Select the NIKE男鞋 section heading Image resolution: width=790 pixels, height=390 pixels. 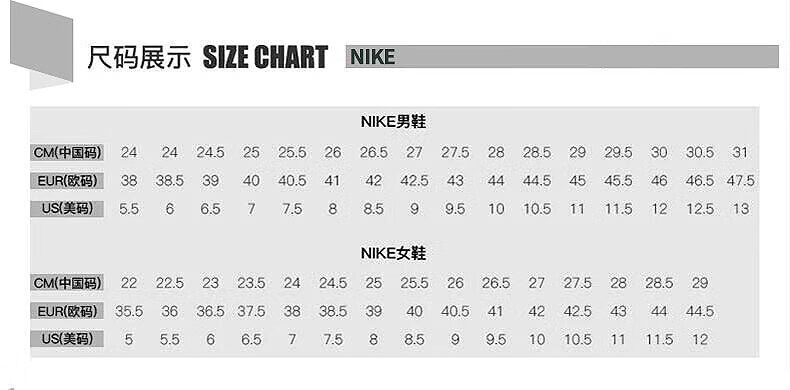coord(393,122)
